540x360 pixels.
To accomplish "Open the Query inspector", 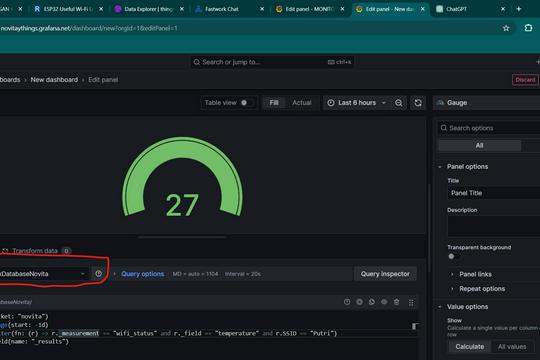I will (385, 274).
